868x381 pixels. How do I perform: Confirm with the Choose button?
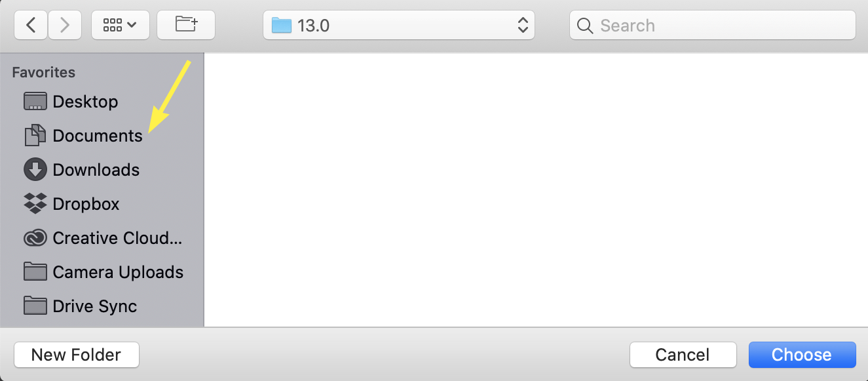(802, 355)
